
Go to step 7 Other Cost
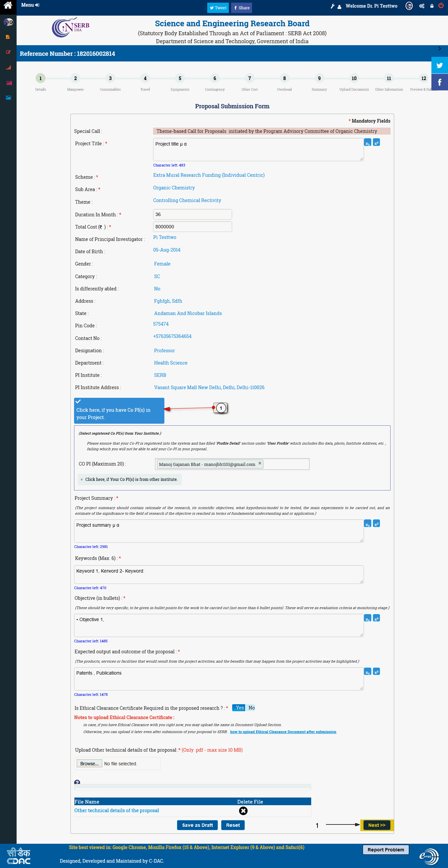pyautogui.click(x=250, y=78)
